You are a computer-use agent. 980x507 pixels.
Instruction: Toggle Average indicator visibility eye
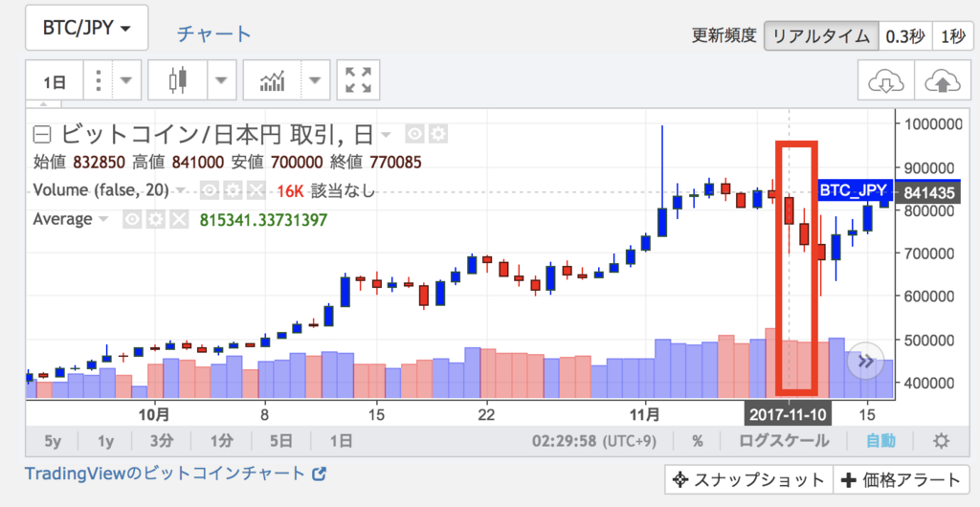pyautogui.click(x=132, y=219)
